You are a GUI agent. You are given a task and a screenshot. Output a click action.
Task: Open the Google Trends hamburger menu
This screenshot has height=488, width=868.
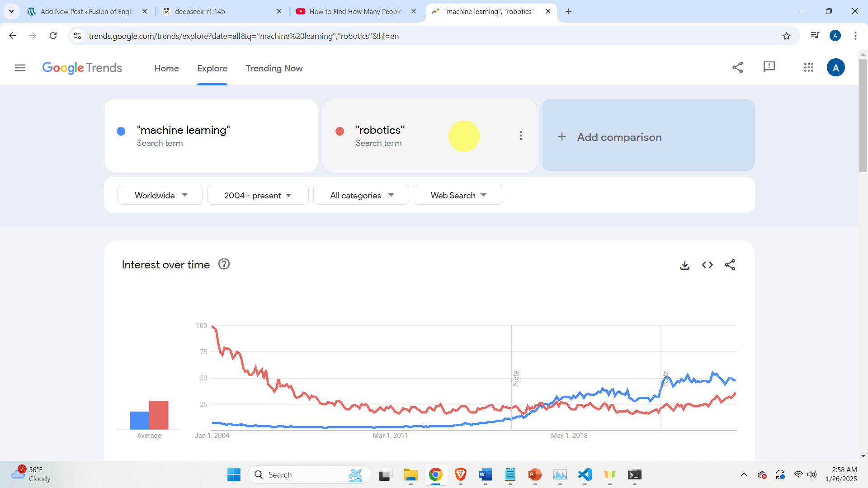click(20, 68)
